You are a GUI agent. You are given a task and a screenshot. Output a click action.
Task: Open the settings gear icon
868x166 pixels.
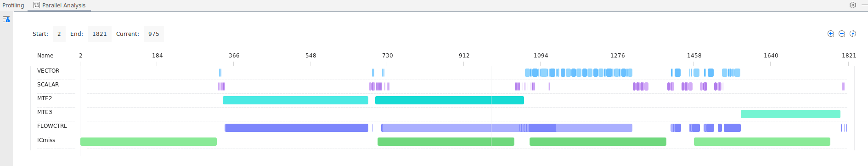853,5
